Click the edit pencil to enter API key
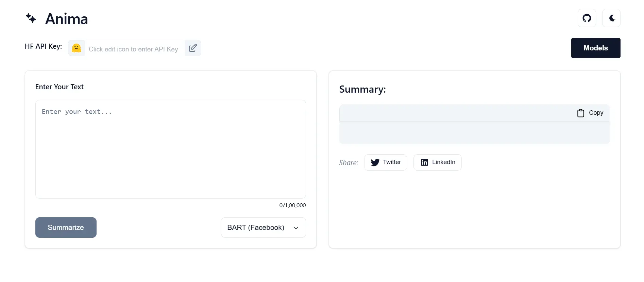The width and height of the screenshot is (644, 282). pos(192,48)
